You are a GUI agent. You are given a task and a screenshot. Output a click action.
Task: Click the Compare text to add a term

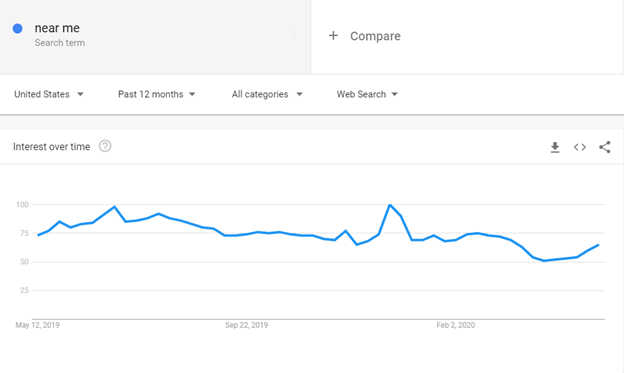tap(375, 36)
